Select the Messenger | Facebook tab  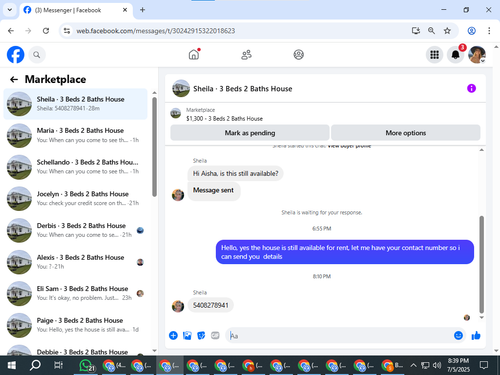click(76, 10)
